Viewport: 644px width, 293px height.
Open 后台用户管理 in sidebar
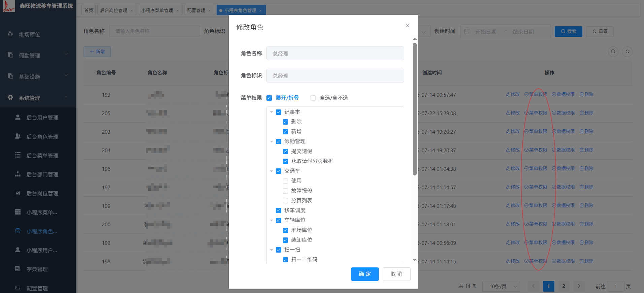pyautogui.click(x=38, y=118)
